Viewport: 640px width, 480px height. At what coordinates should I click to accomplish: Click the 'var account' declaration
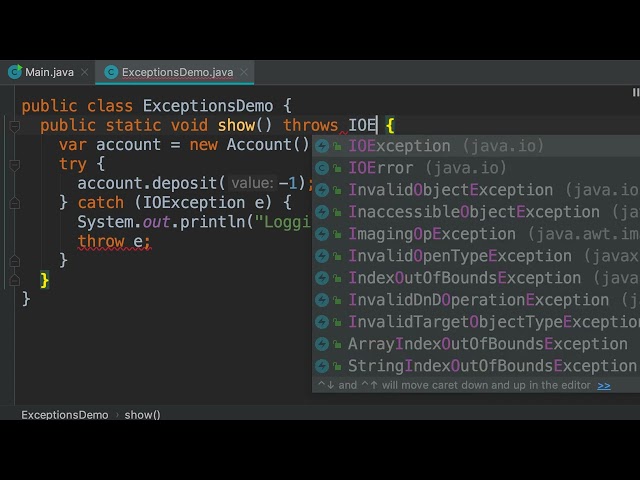(x=110, y=145)
